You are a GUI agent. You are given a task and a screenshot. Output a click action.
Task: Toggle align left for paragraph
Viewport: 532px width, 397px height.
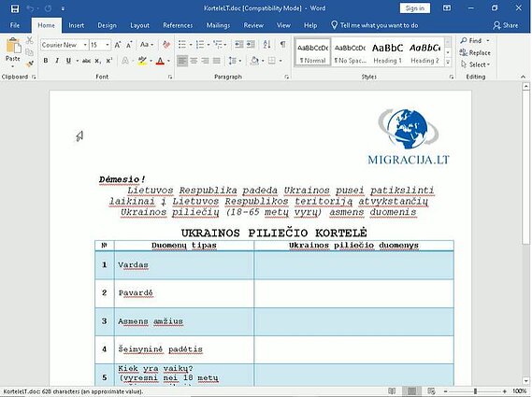coord(182,61)
